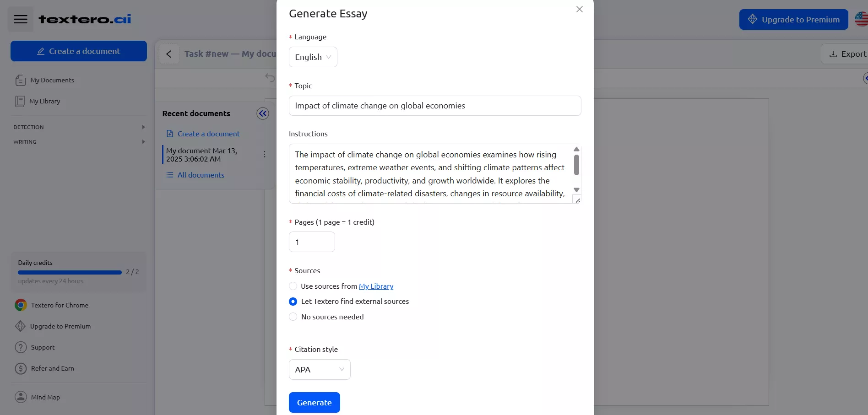The width and height of the screenshot is (868, 415).
Task: Choose 'No sources needed' option
Action: click(293, 317)
